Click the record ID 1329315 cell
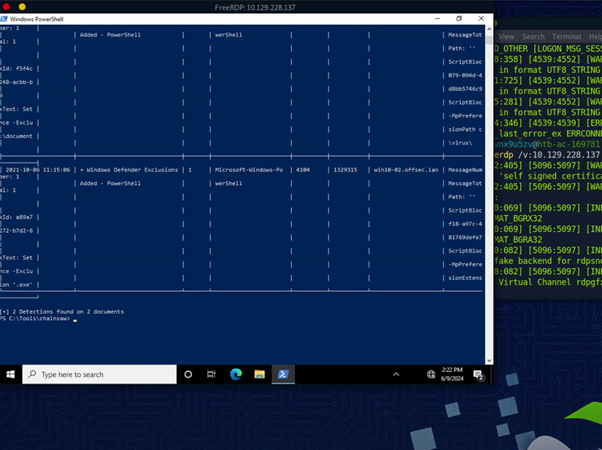 point(345,170)
